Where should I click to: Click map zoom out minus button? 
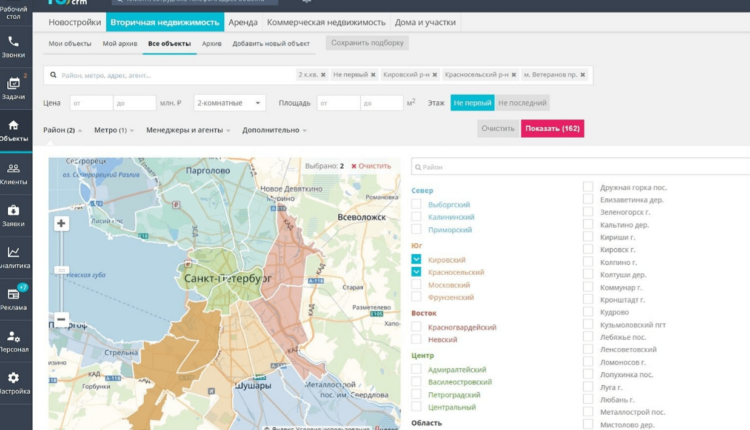(62, 320)
